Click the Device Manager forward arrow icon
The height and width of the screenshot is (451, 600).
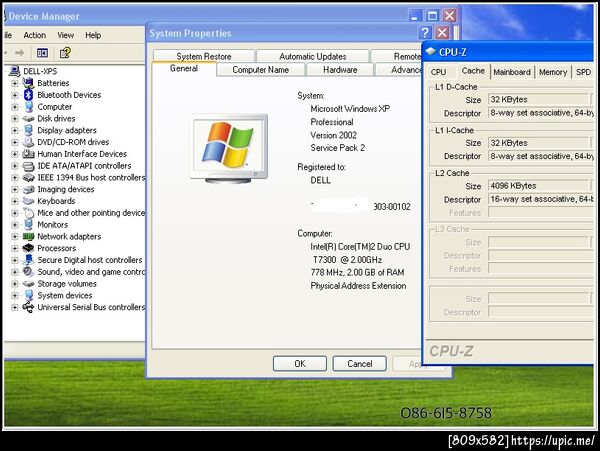click(19, 52)
